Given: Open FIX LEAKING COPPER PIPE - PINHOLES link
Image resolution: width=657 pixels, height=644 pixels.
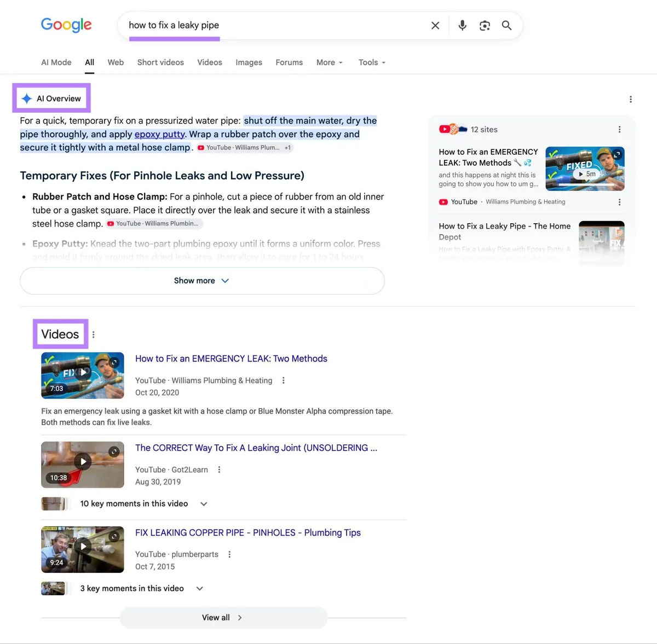Looking at the screenshot, I should coord(248,533).
